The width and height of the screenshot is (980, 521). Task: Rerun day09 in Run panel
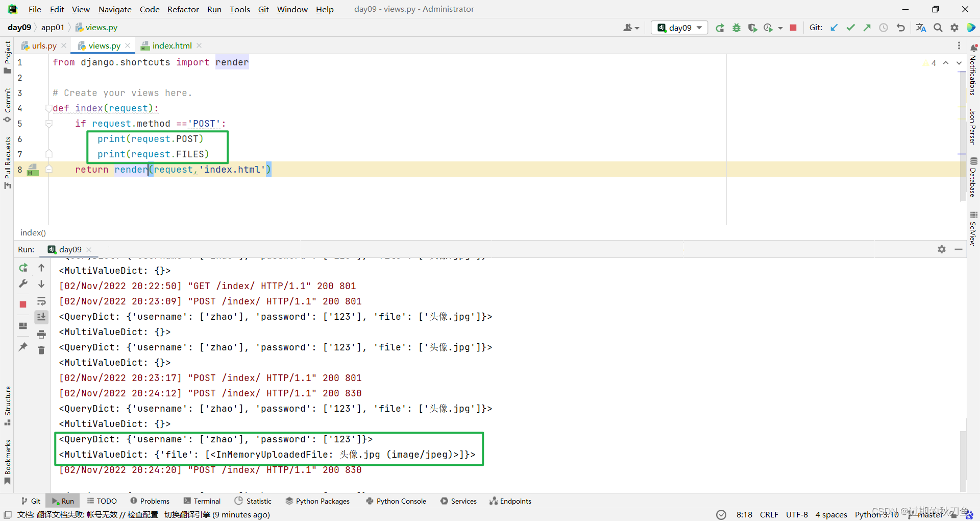[23, 268]
